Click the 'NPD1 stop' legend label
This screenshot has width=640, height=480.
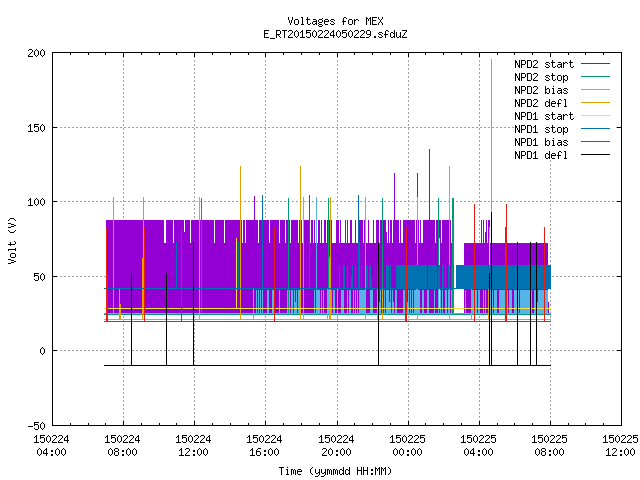coord(541,129)
